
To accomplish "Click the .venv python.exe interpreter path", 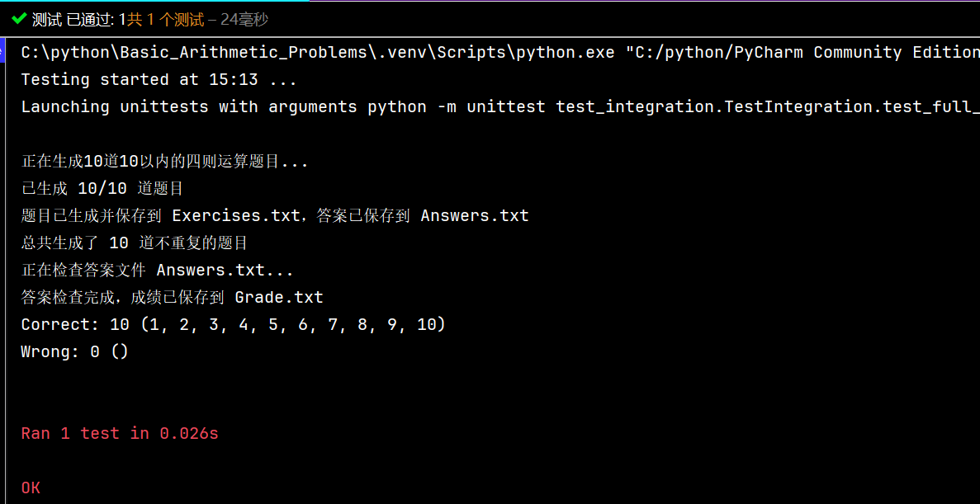I will [x=318, y=53].
